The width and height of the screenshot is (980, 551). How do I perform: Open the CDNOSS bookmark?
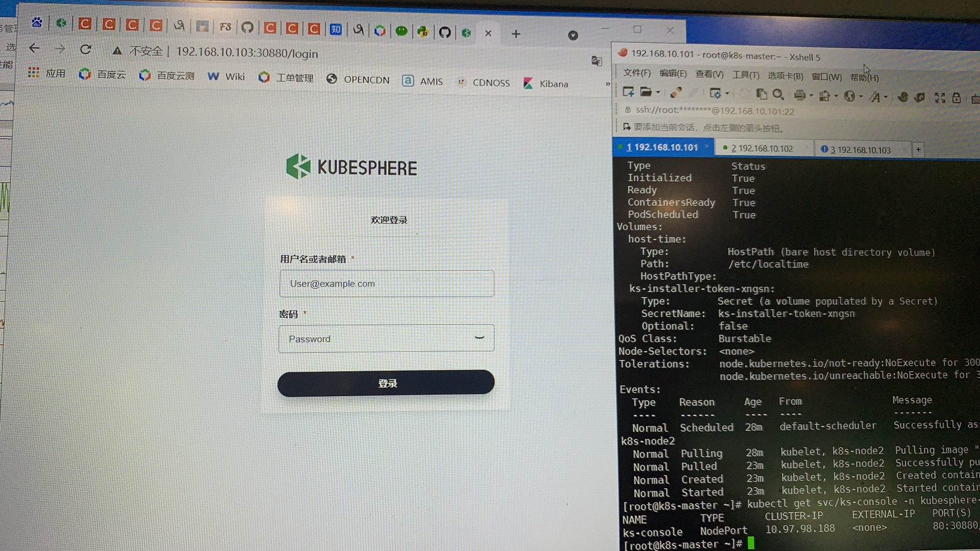pos(483,82)
